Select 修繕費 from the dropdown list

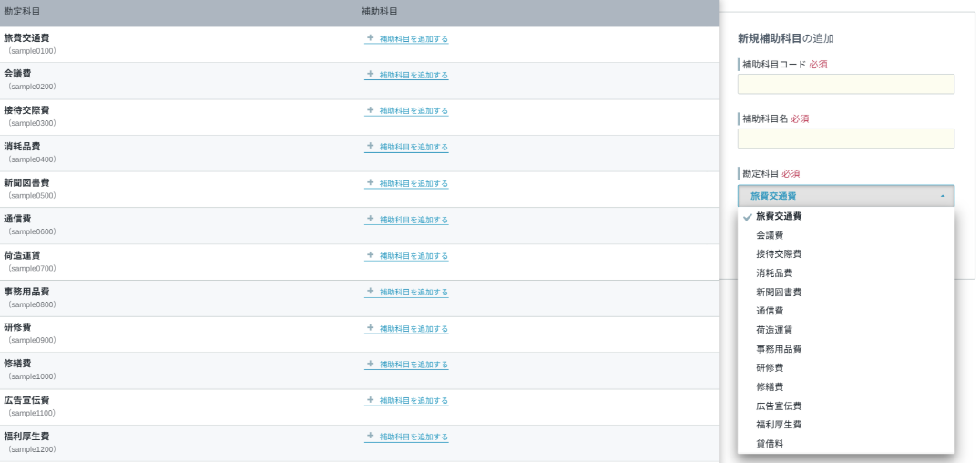845,386
